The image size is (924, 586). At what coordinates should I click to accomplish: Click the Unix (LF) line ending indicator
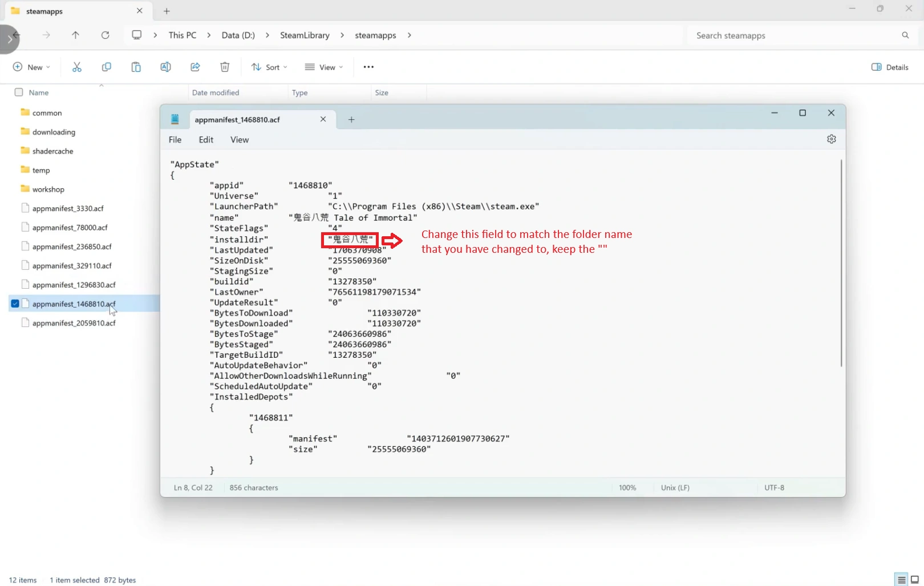tap(675, 488)
